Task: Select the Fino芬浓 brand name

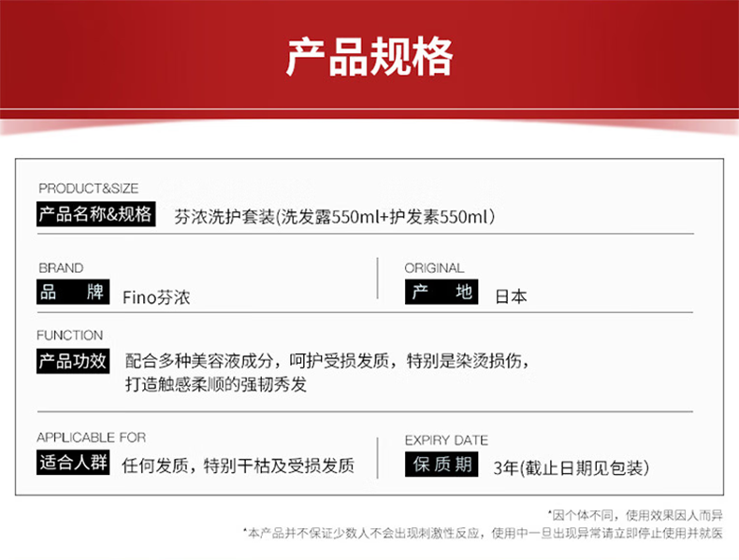Action: click(156, 297)
